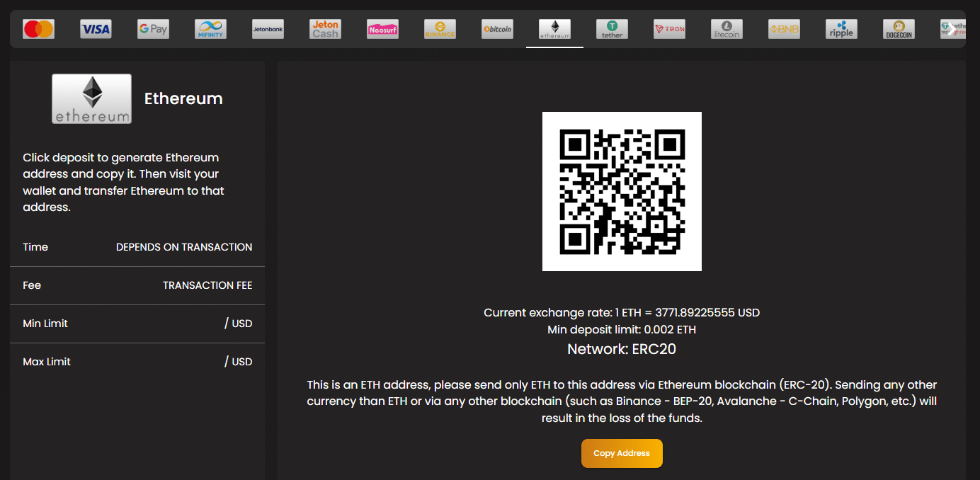Click the Ethereum logo in the left panel
This screenshot has width=980, height=480.
91,98
